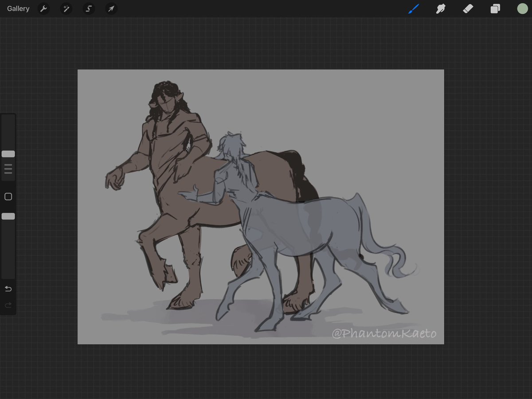This screenshot has height=399, width=532.
Task: Click on the canvas artwork
Action: [x=261, y=207]
